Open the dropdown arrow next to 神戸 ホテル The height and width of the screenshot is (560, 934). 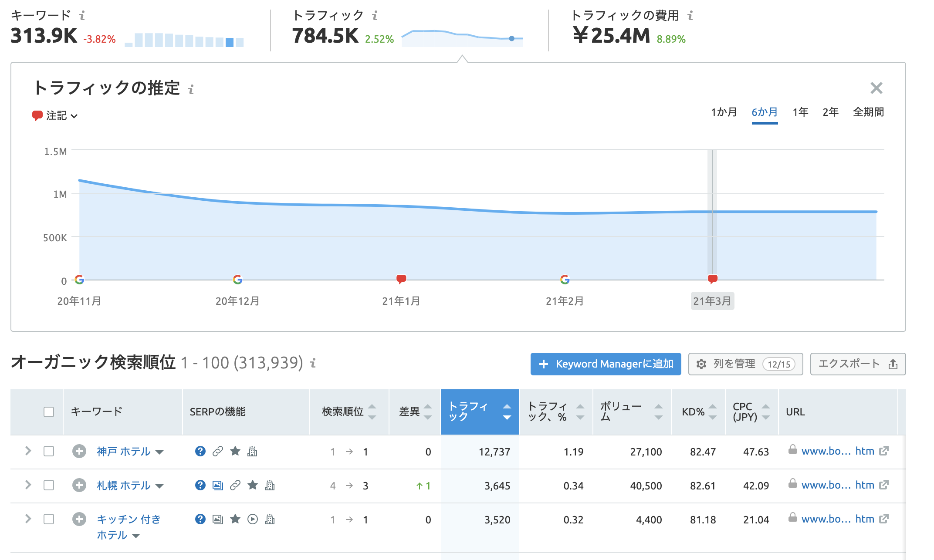pos(159,452)
